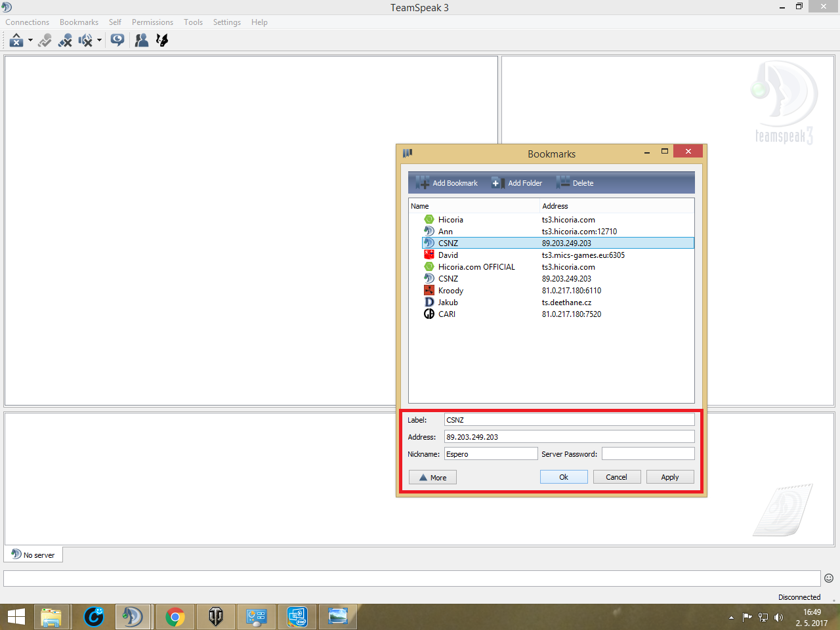Expand options with the More button

click(x=432, y=478)
